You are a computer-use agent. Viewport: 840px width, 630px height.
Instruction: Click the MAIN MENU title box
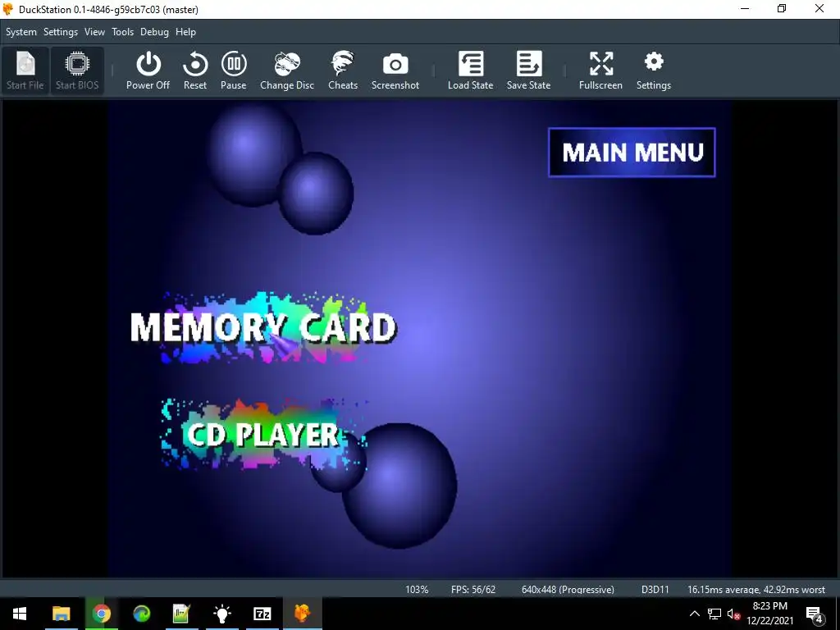(x=632, y=153)
